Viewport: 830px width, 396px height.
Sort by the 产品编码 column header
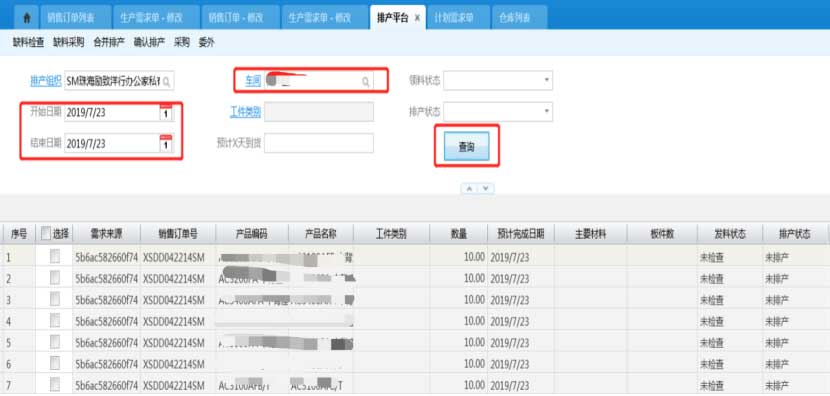[252, 234]
